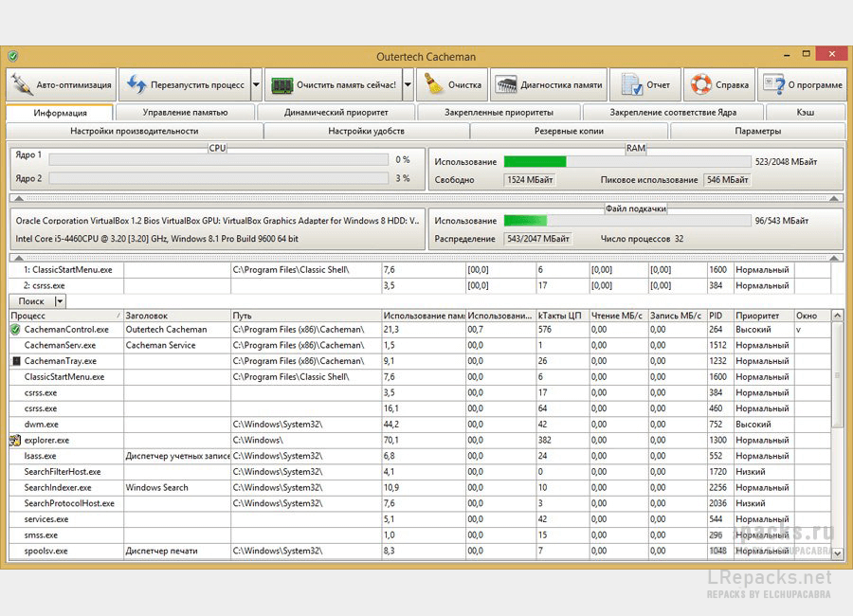Image resolution: width=853 pixels, height=616 pixels.
Task: Click the Поиск button
Action: (x=31, y=301)
